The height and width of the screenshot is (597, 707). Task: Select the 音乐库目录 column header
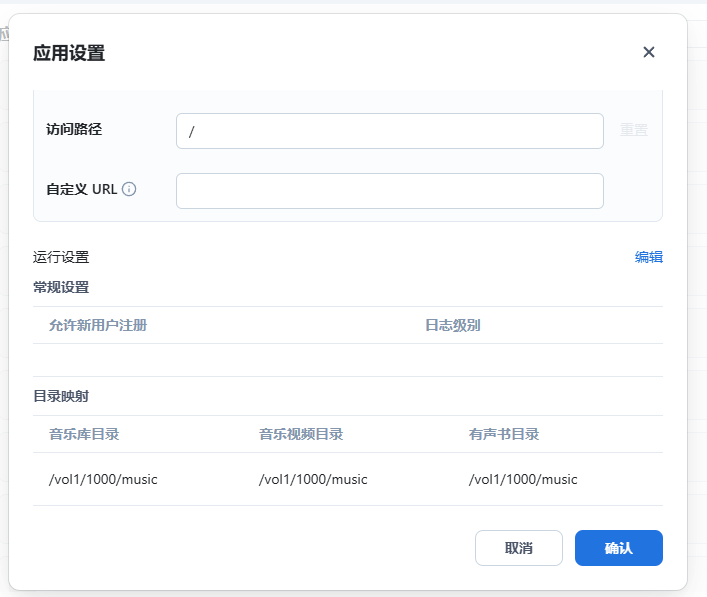tap(84, 434)
